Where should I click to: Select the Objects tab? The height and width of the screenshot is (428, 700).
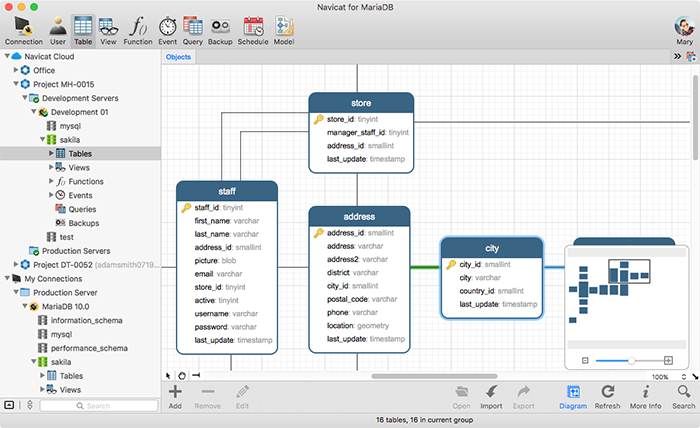click(x=178, y=57)
